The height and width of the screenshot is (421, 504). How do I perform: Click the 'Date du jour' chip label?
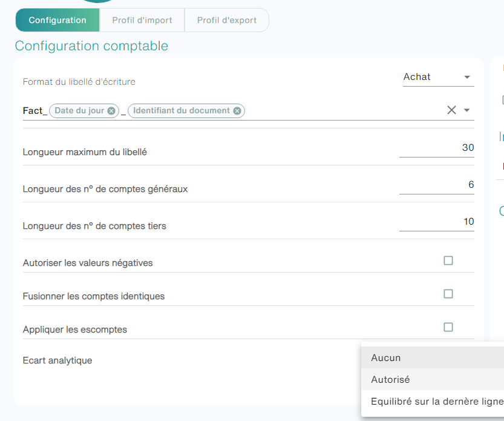click(x=79, y=111)
